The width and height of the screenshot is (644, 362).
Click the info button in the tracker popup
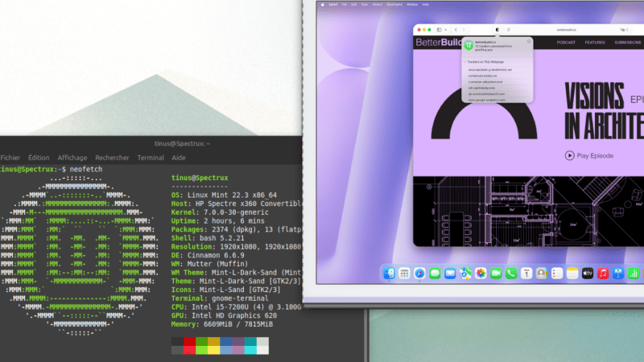(x=529, y=41)
